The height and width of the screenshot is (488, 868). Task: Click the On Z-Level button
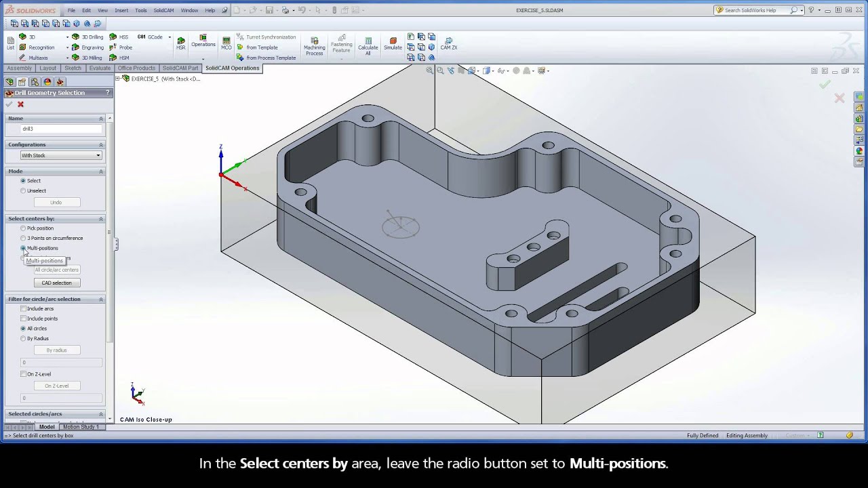(56, 386)
